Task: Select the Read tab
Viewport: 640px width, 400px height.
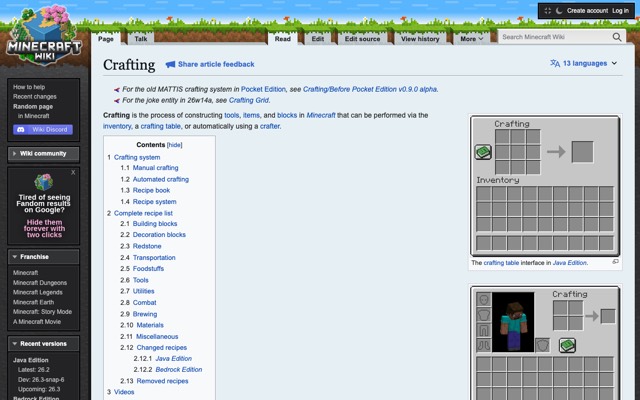Action: (282, 39)
